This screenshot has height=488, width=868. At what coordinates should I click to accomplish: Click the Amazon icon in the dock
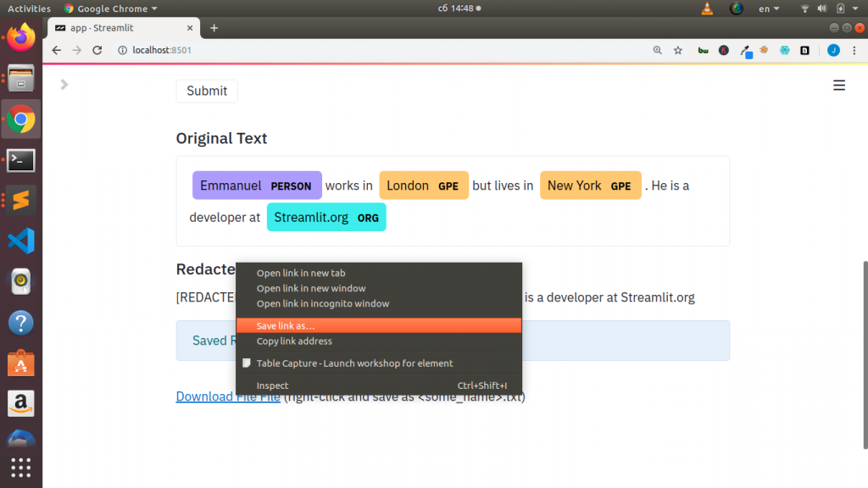click(20, 403)
